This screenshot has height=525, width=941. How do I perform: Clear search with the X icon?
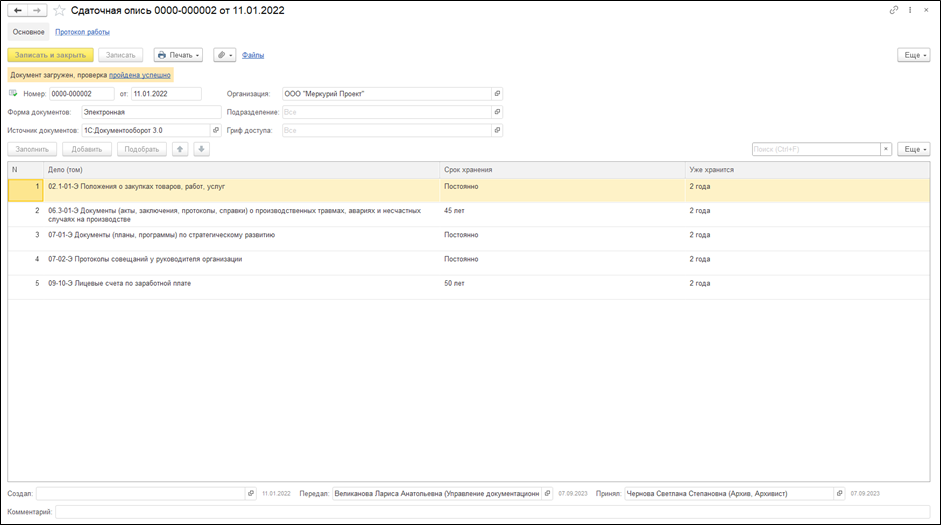pyautogui.click(x=885, y=149)
